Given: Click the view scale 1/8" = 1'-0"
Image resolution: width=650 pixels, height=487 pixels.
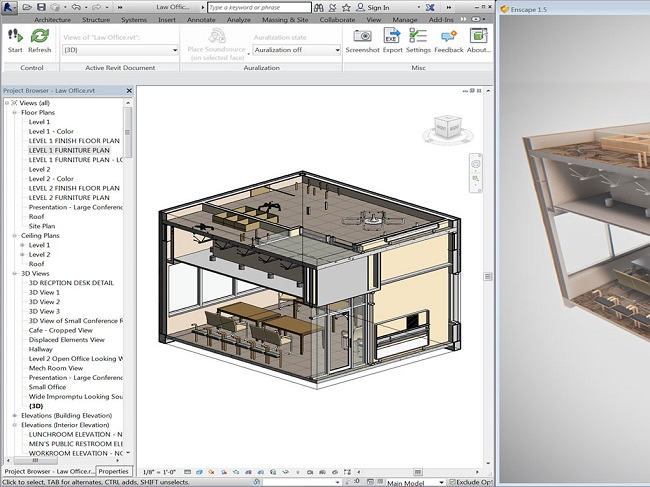Looking at the screenshot, I should tap(159, 472).
